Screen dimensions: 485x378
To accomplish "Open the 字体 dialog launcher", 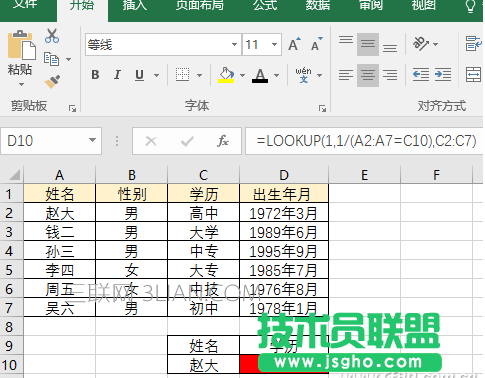I will click(x=322, y=108).
